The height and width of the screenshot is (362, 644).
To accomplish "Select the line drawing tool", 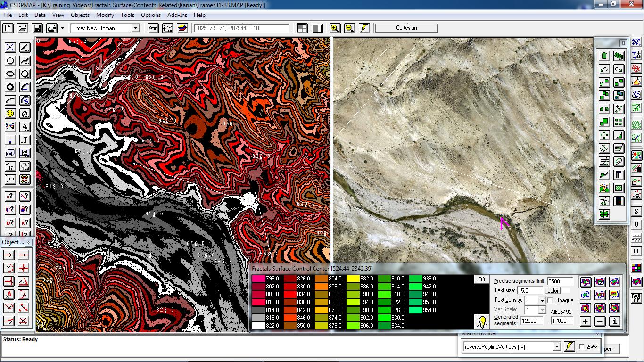I will tap(25, 48).
